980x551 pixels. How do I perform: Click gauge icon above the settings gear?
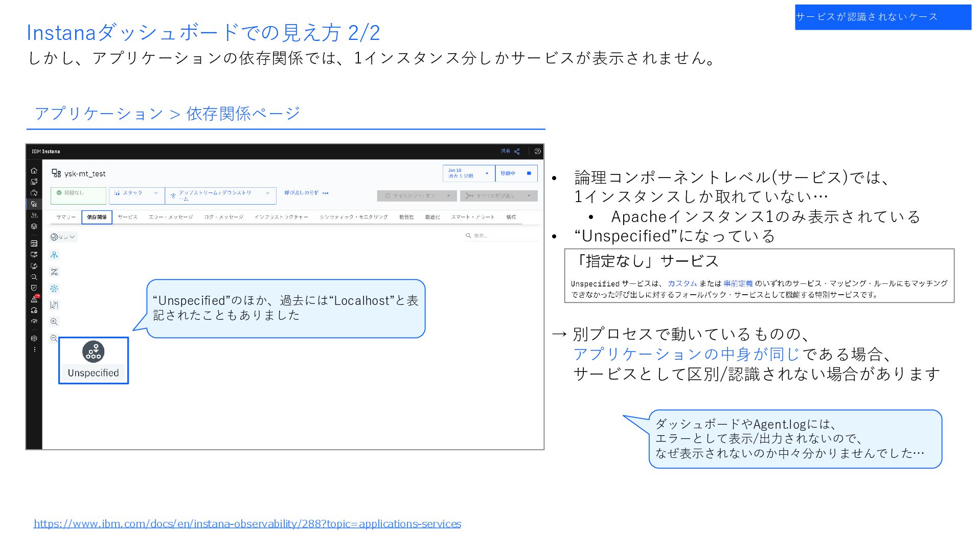(34, 321)
